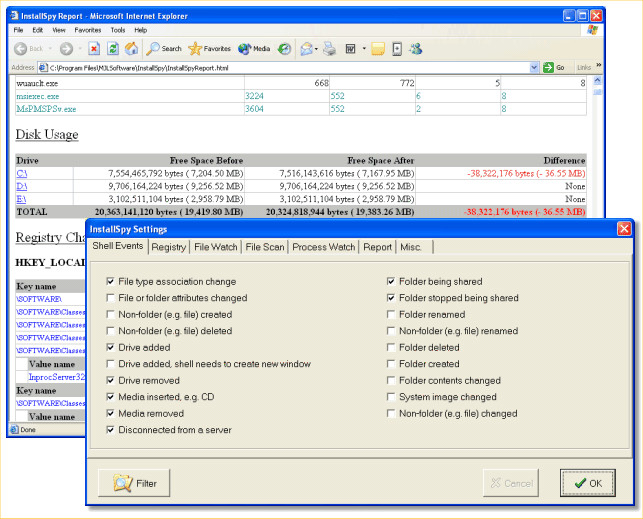Toggle Drive added checkbox
The width and height of the screenshot is (643, 519).
tap(110, 348)
